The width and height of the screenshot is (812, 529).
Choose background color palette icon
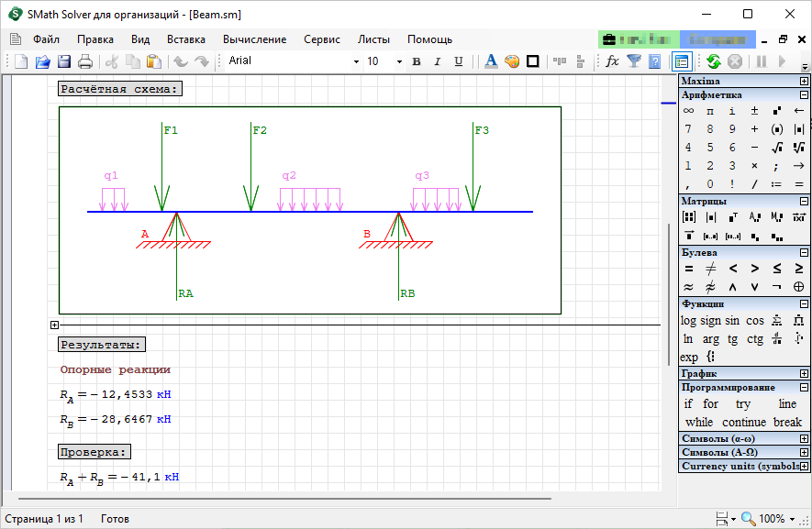512,61
